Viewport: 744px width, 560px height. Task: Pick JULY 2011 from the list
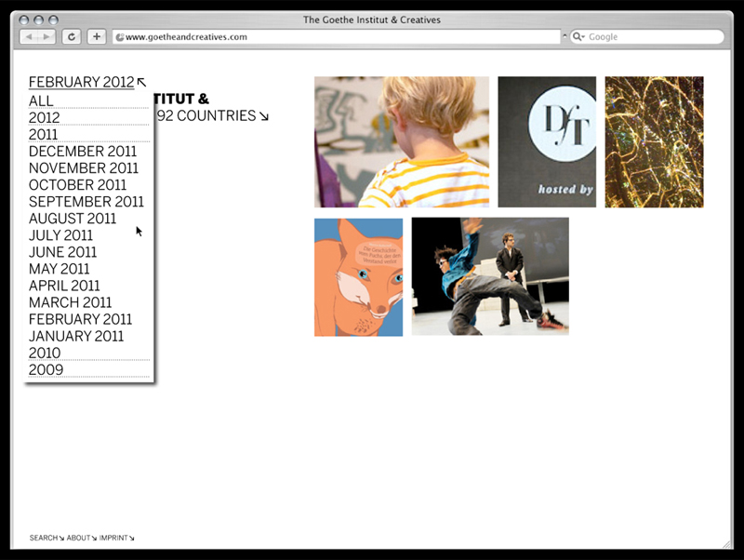click(60, 235)
